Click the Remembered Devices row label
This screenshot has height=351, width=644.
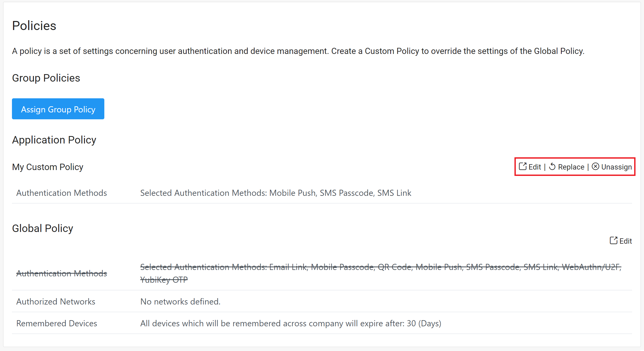[x=57, y=323]
